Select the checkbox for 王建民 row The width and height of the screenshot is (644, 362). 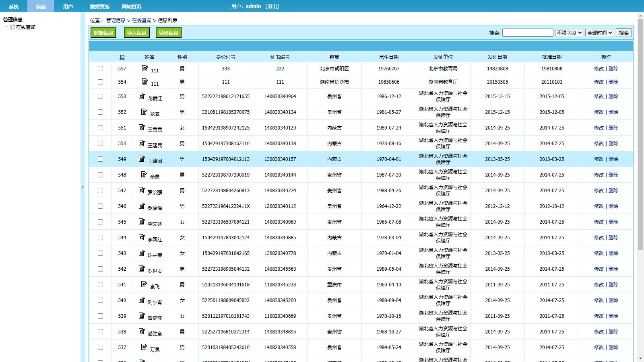coord(100,143)
